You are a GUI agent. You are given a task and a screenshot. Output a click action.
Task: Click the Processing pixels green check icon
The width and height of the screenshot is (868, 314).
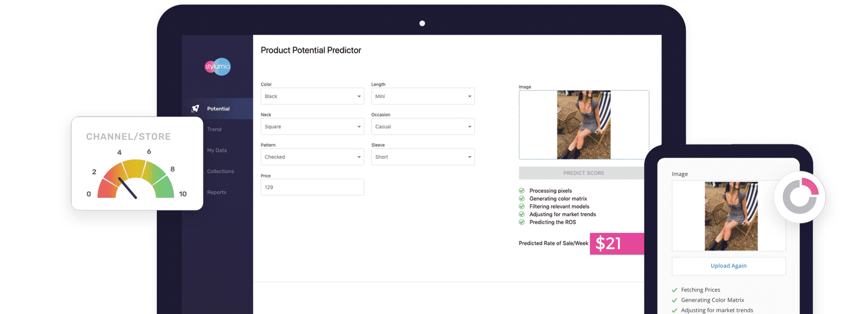point(522,191)
